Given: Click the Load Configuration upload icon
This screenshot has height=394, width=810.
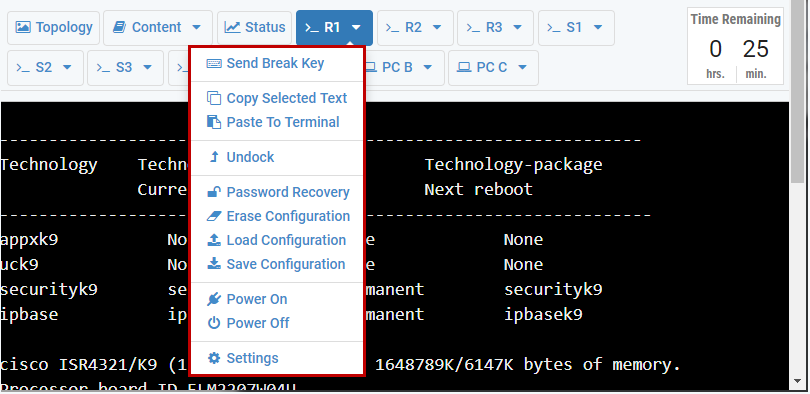Looking at the screenshot, I should point(214,240).
